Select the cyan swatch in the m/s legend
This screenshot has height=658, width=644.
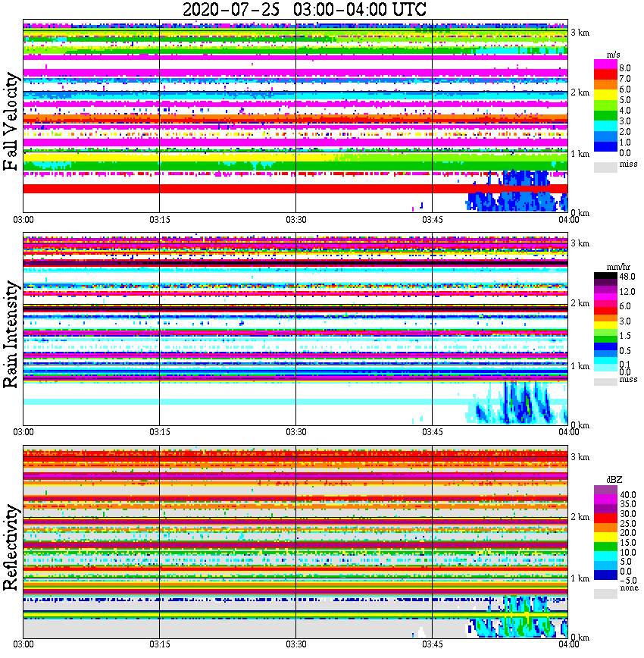[605, 126]
